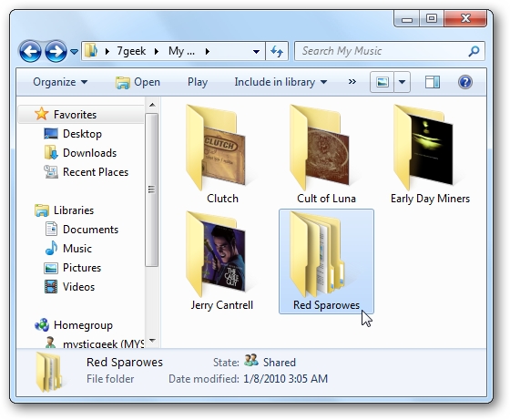This screenshot has width=510, height=420.
Task: Select 'My ...' breadcrumb in address bar
Action: [181, 51]
